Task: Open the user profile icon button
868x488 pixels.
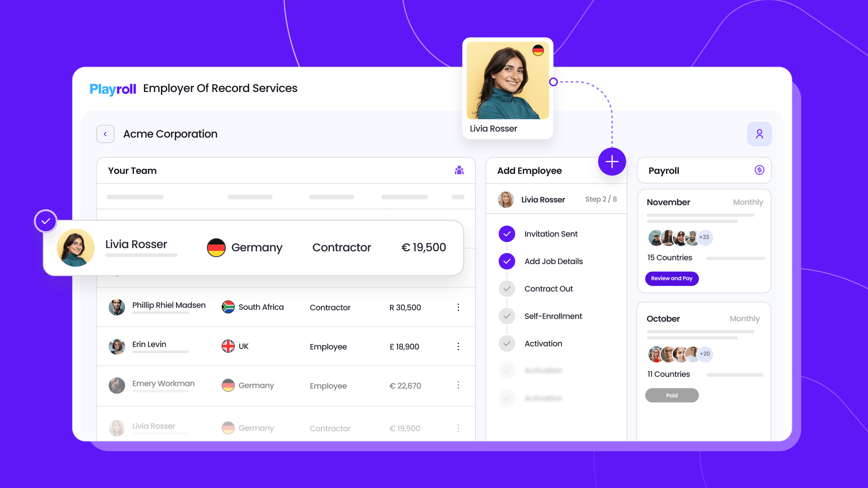Action: 759,134
